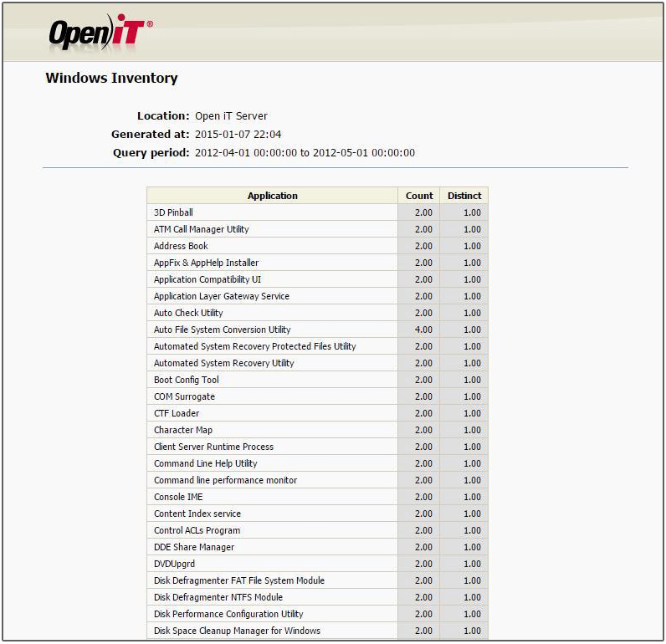Image resolution: width=666 pixels, height=644 pixels.
Task: Select Content Index service row
Action: pos(318,514)
